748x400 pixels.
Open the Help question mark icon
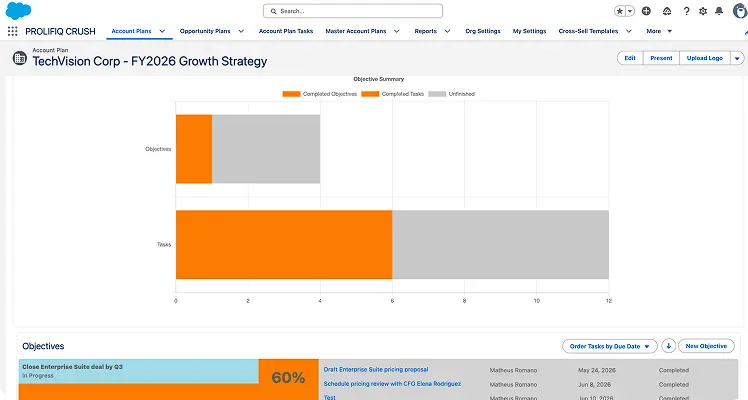click(x=686, y=11)
